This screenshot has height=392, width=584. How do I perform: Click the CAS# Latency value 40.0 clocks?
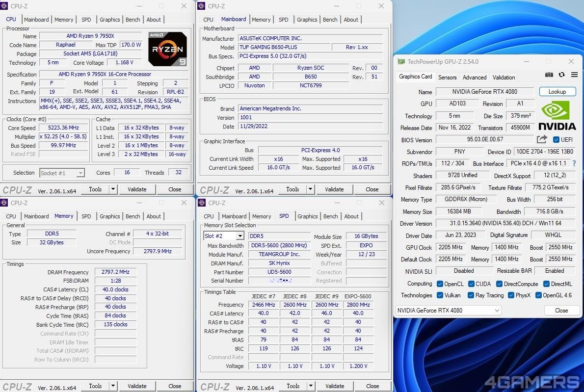pos(115,289)
